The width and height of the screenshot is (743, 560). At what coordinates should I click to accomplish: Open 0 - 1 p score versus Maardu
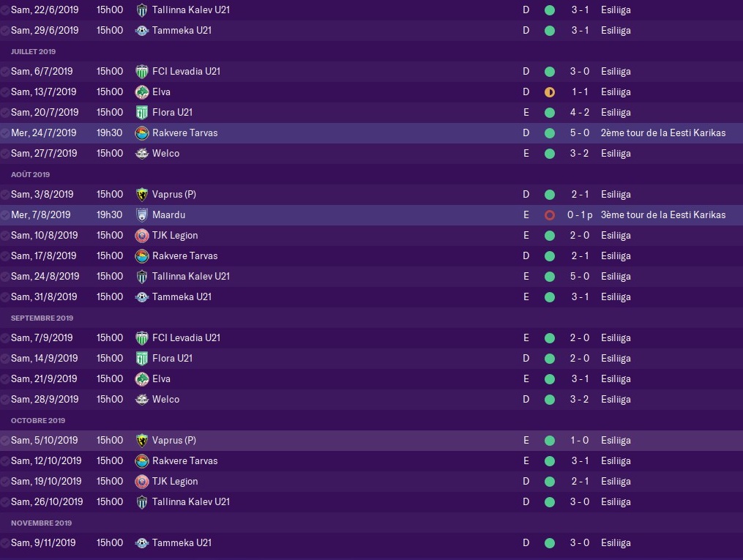[x=580, y=215]
